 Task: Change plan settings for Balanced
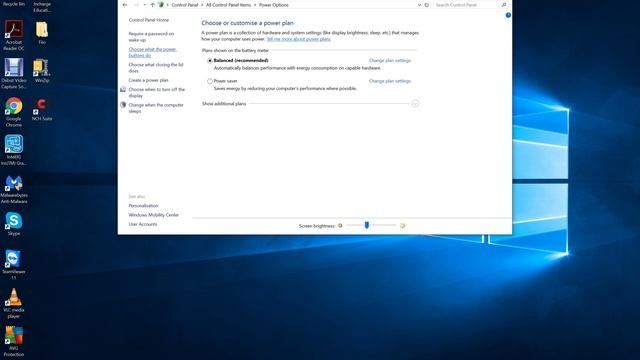click(390, 60)
